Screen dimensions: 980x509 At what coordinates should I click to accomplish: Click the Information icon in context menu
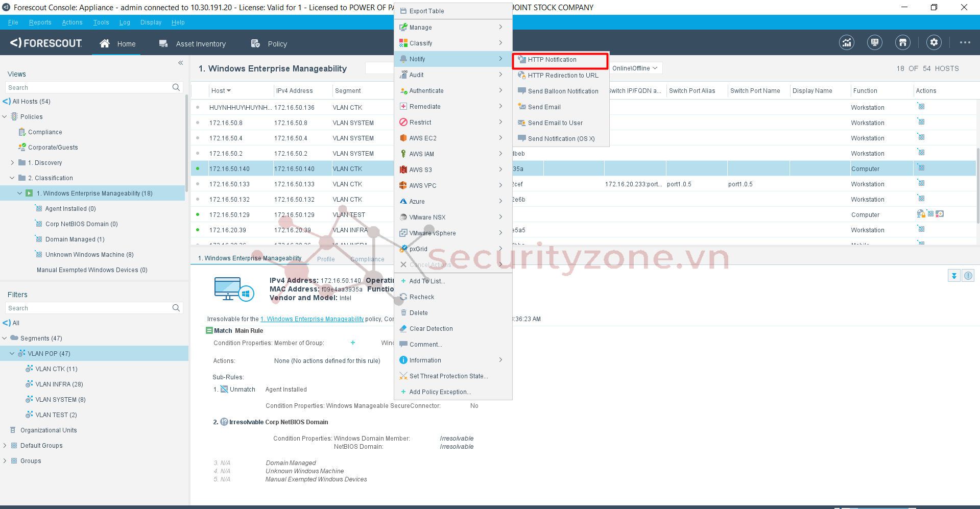coord(403,360)
